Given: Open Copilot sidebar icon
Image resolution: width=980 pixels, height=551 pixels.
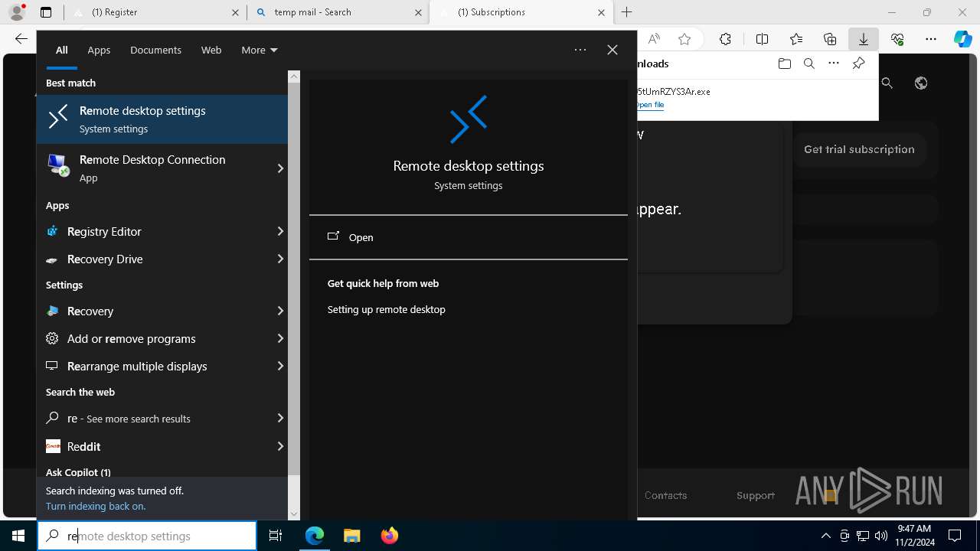Looking at the screenshot, I should [963, 39].
